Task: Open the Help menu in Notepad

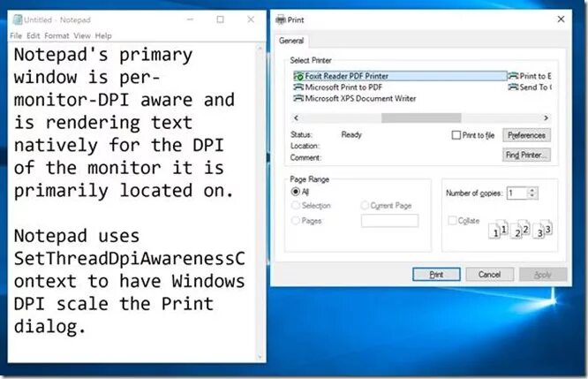Action: pyautogui.click(x=103, y=35)
